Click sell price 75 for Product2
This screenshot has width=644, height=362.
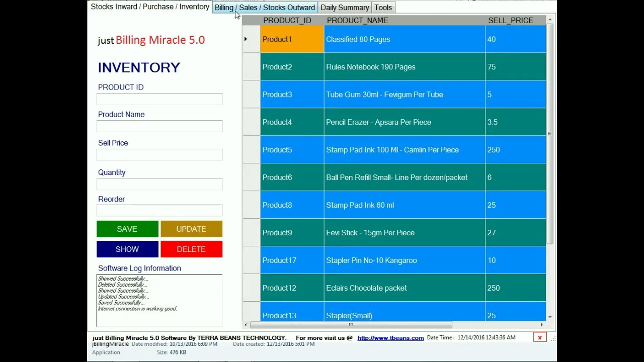[x=516, y=67]
